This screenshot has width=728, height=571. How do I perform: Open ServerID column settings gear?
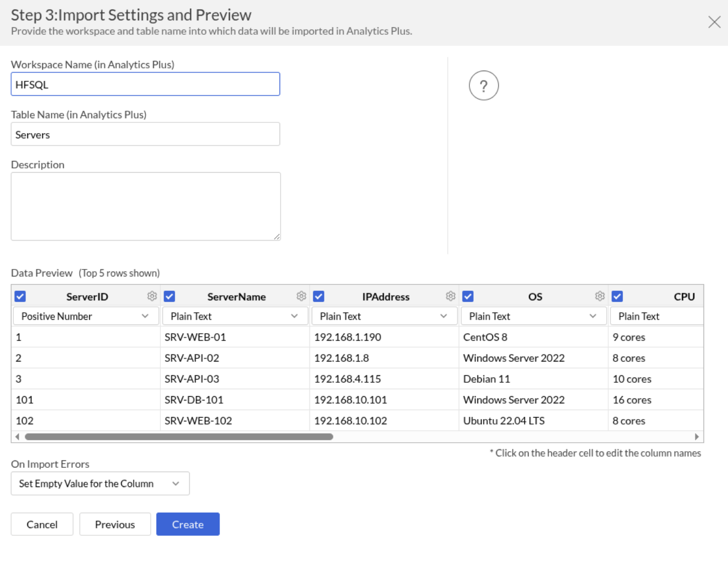tap(152, 296)
